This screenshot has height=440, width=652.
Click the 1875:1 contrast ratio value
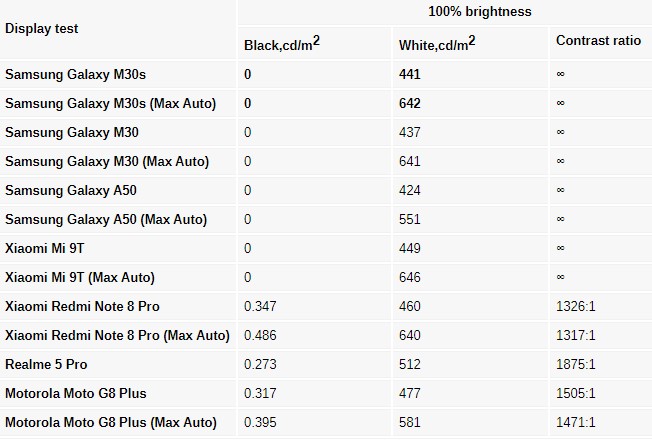coord(576,364)
